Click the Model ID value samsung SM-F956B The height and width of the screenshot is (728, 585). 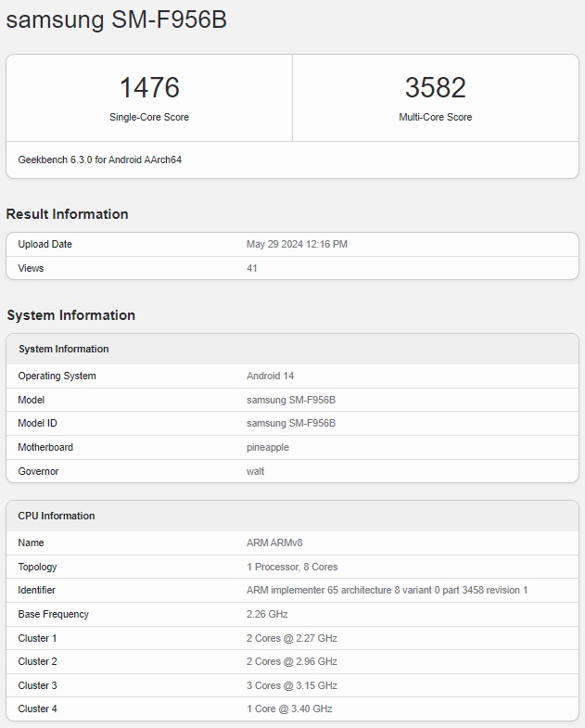pyautogui.click(x=290, y=424)
